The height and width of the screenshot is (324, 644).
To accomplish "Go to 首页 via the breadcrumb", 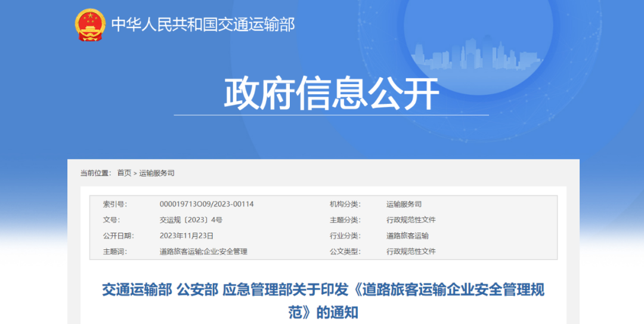I will (x=124, y=173).
